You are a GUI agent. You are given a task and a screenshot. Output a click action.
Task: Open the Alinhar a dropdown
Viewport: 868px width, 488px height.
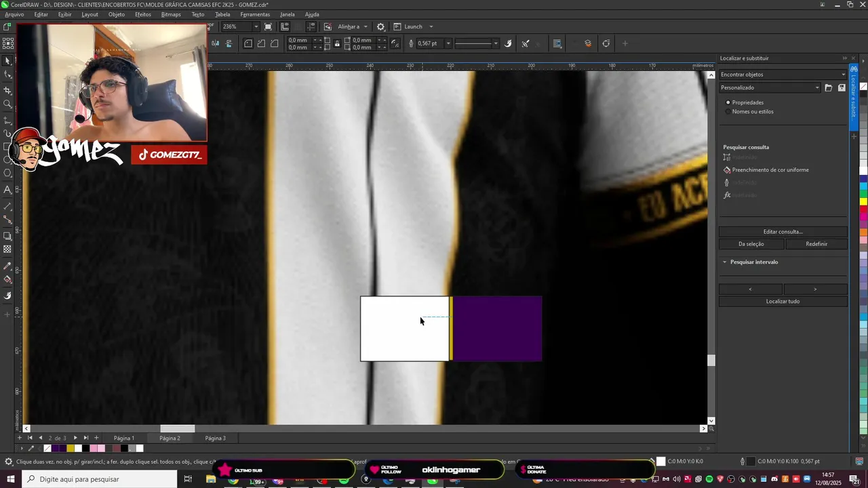tap(366, 27)
